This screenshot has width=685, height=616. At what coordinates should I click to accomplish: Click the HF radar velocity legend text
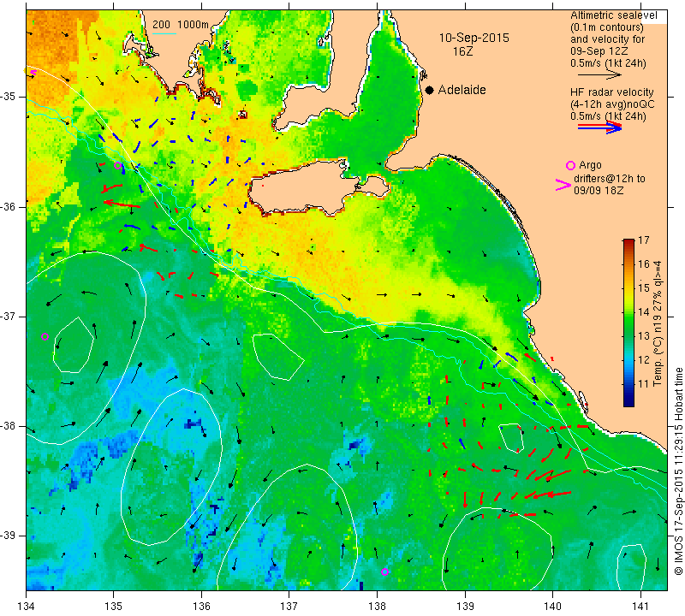(x=612, y=104)
